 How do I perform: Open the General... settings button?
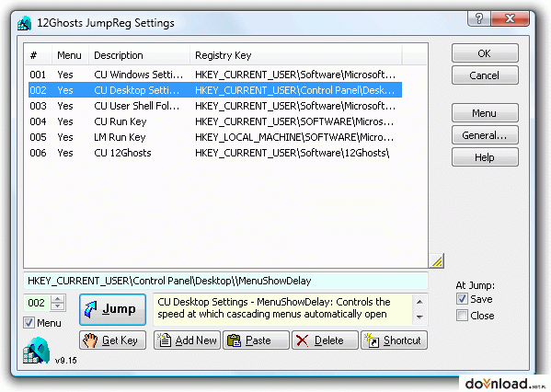click(x=485, y=135)
